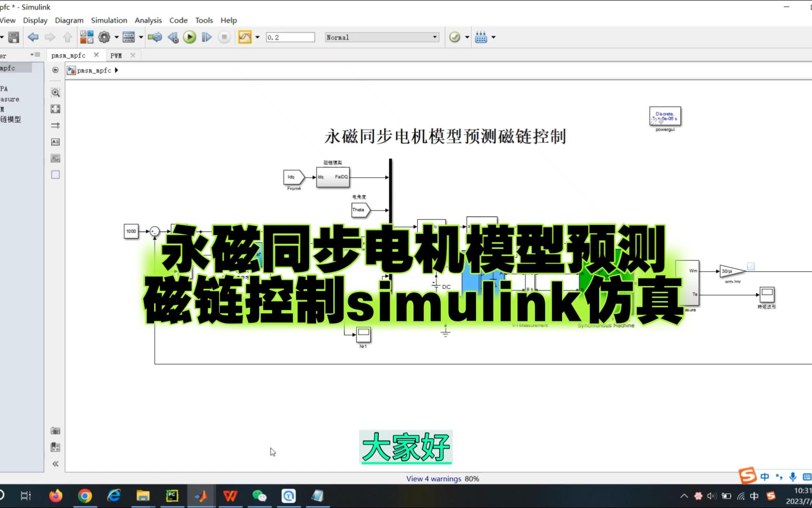Select the Area box tool in palette
This screenshot has height=508, width=812.
[55, 175]
